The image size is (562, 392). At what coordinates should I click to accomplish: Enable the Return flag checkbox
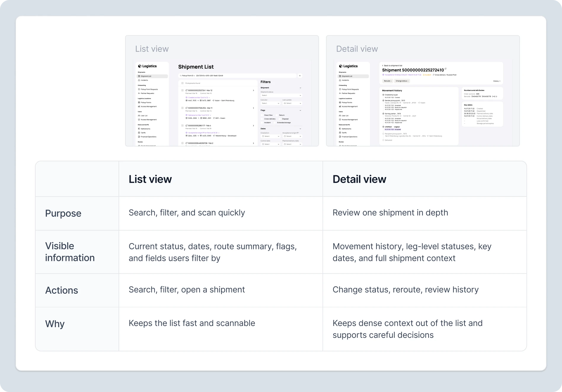pyautogui.click(x=277, y=115)
